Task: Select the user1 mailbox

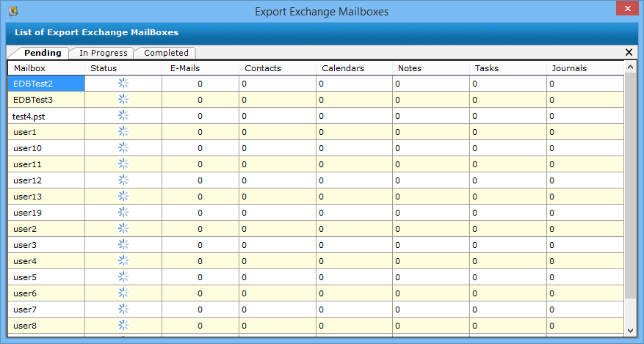Action: 46,132
